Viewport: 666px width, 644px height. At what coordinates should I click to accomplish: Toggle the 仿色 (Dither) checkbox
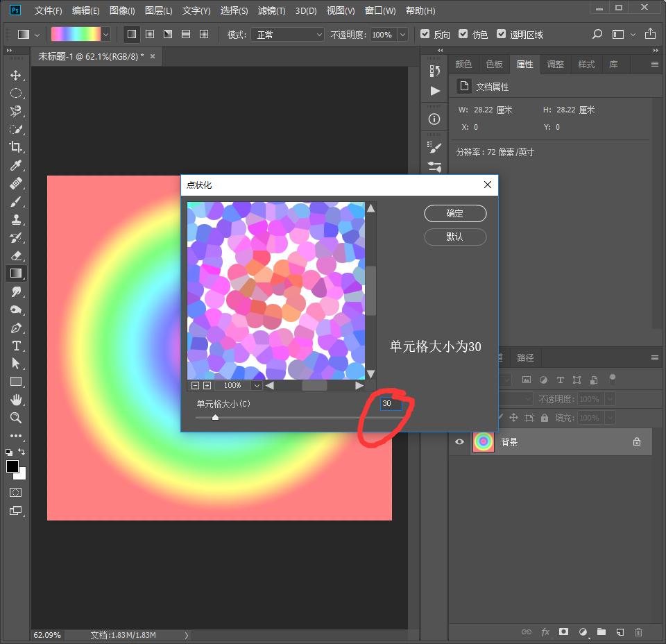pyautogui.click(x=463, y=34)
